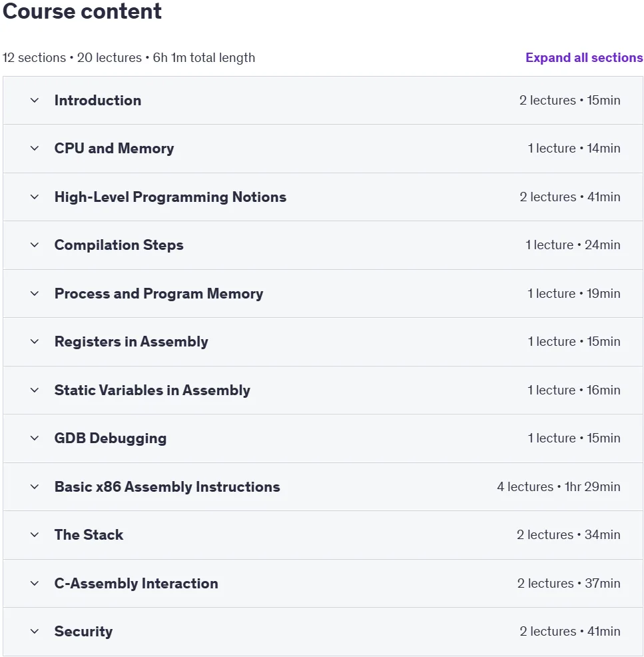The width and height of the screenshot is (644, 657).
Task: Click the Basic x86 Assembly Instructions title
Action: [167, 487]
